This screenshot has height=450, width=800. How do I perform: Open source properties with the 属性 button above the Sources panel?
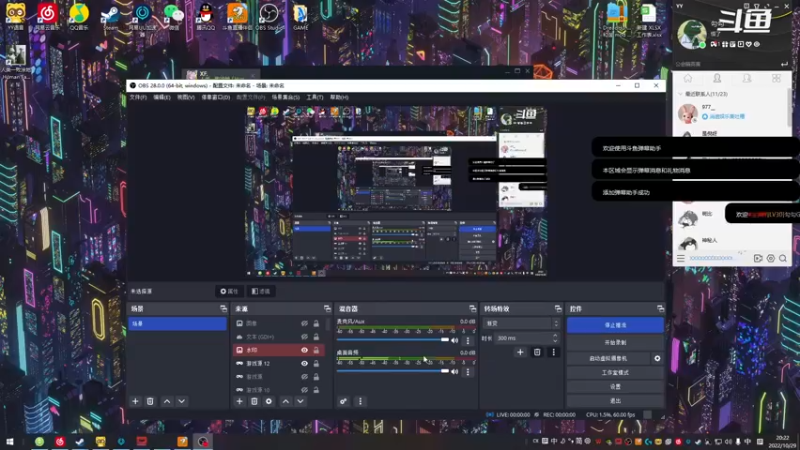tap(229, 291)
